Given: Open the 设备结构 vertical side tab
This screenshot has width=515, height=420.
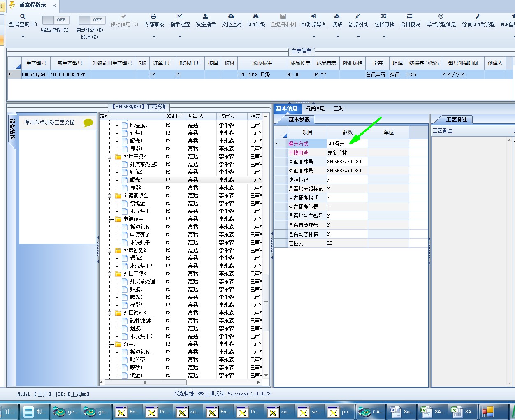Looking at the screenshot, I should 12,129.
